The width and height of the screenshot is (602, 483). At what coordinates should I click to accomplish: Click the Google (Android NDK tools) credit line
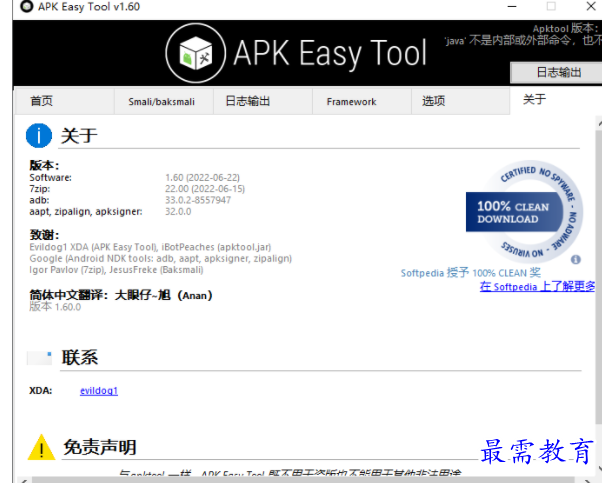tap(160, 258)
